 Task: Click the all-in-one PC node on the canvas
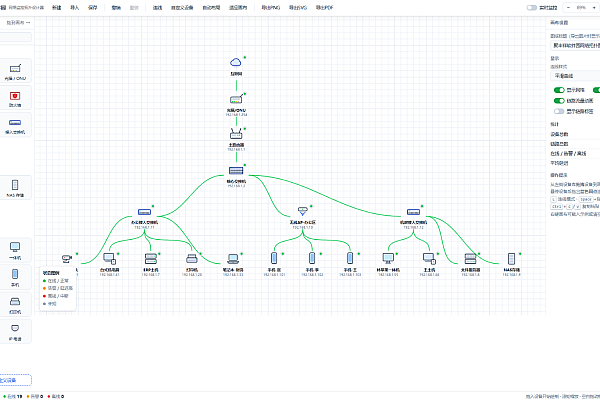(x=388, y=259)
